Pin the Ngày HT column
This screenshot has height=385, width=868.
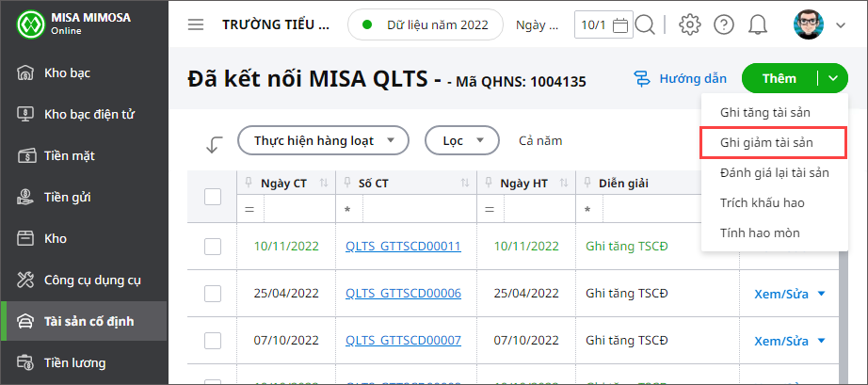click(489, 183)
